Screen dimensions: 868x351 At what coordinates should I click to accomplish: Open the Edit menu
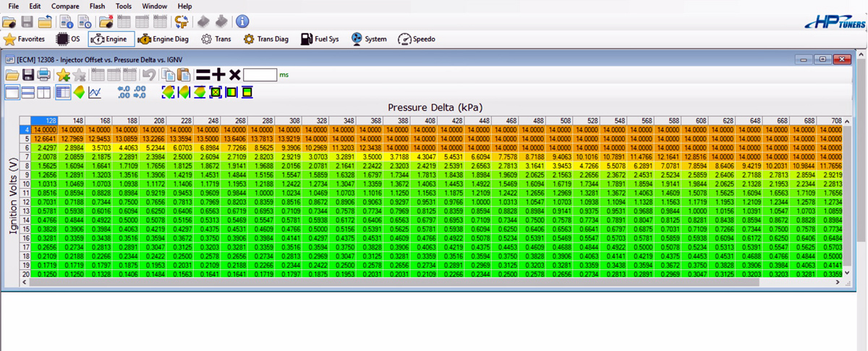35,6
